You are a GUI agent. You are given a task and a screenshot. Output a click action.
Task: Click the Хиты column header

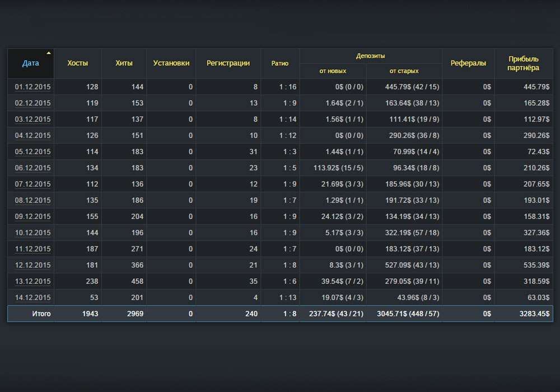click(124, 63)
